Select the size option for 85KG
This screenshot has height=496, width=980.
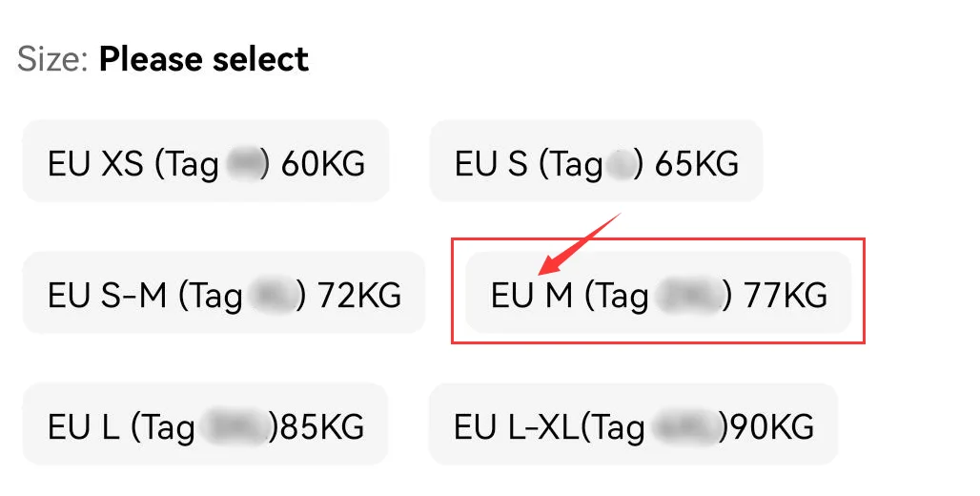[x=205, y=425]
